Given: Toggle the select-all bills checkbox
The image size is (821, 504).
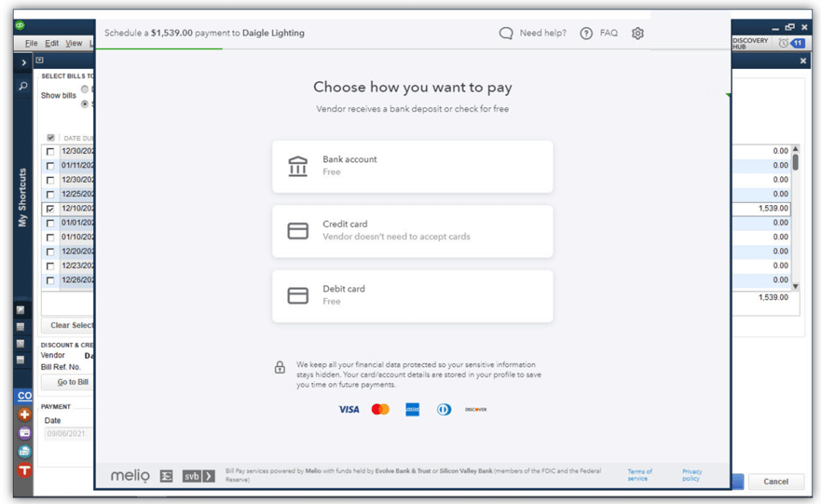Looking at the screenshot, I should [x=50, y=137].
